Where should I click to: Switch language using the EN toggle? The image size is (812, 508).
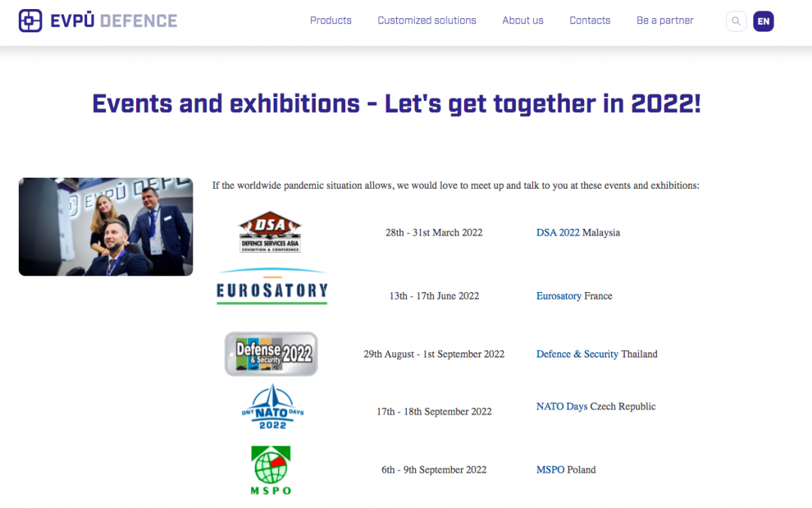point(763,21)
